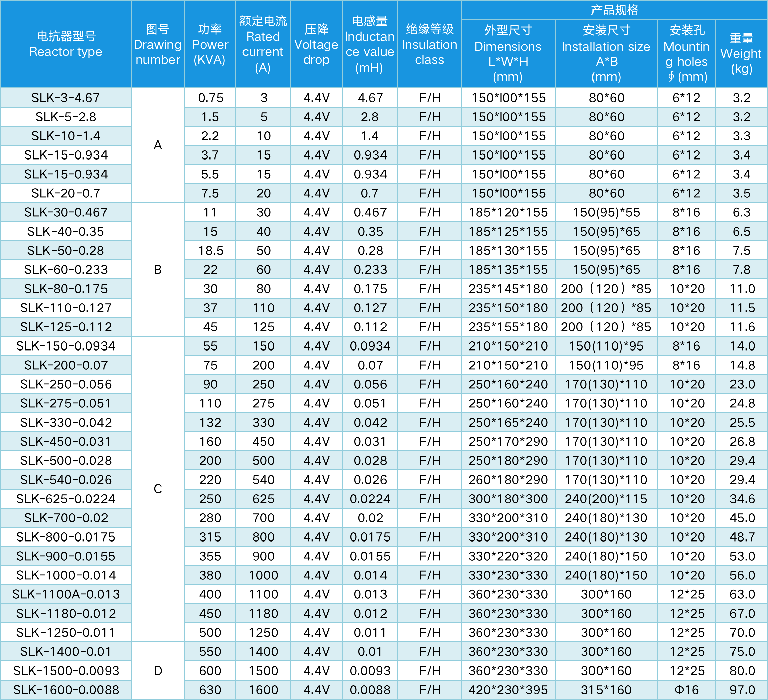The height and width of the screenshot is (700, 768).
Task: Select the SLK-3-4.67 reactor row
Action: coord(66,98)
